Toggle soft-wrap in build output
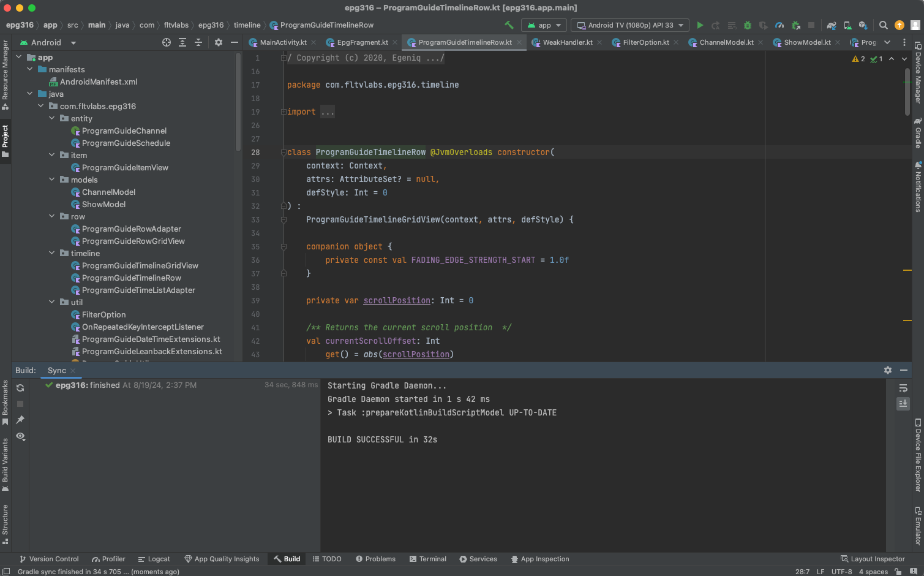924x576 pixels. point(903,388)
